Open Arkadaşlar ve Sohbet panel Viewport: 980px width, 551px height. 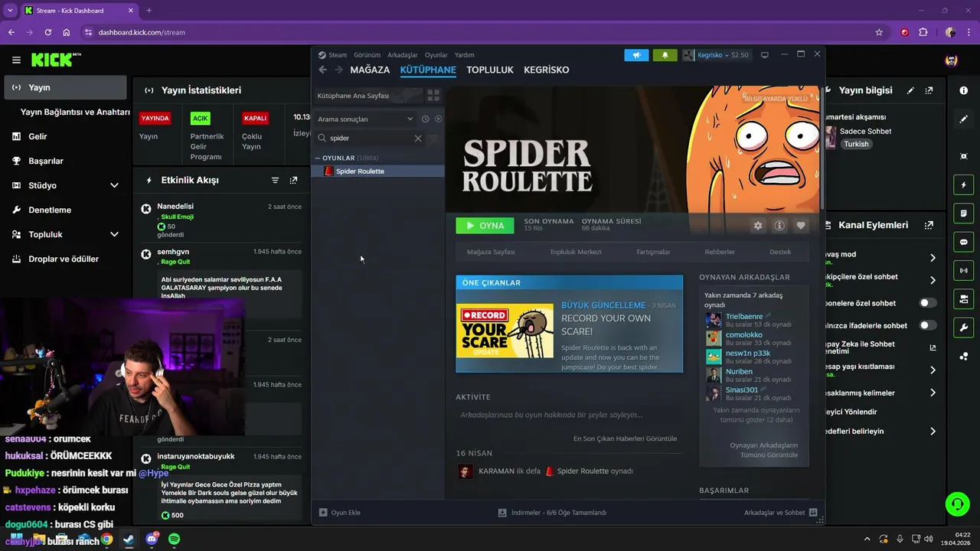tap(780, 513)
